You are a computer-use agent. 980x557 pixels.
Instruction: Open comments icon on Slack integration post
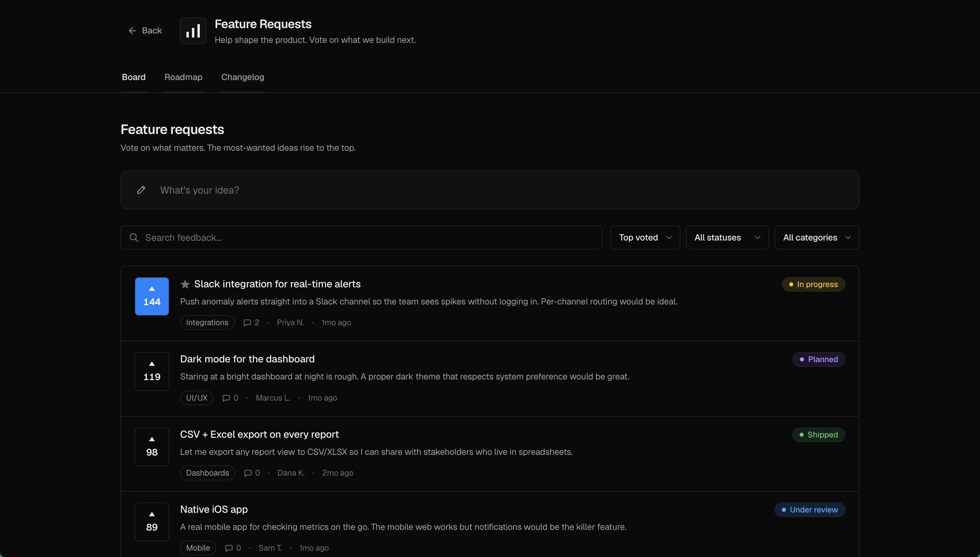pyautogui.click(x=247, y=323)
